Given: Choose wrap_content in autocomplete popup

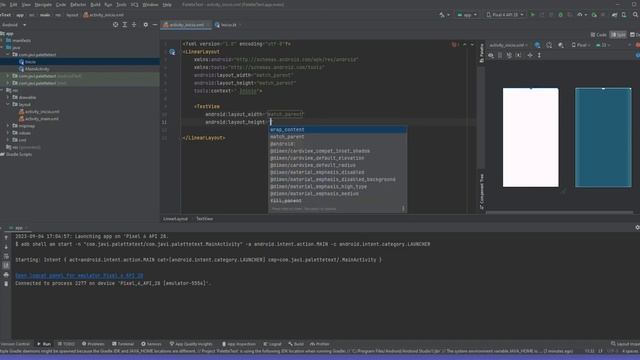Looking at the screenshot, I should tap(338, 129).
